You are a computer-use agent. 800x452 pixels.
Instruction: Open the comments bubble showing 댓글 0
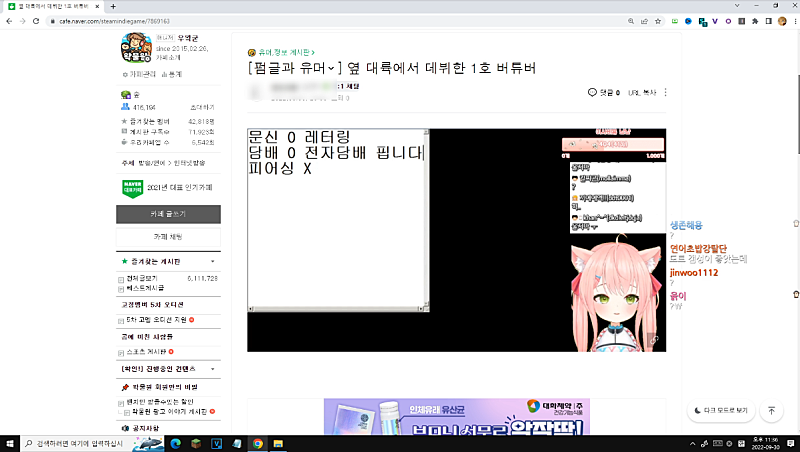coord(604,92)
